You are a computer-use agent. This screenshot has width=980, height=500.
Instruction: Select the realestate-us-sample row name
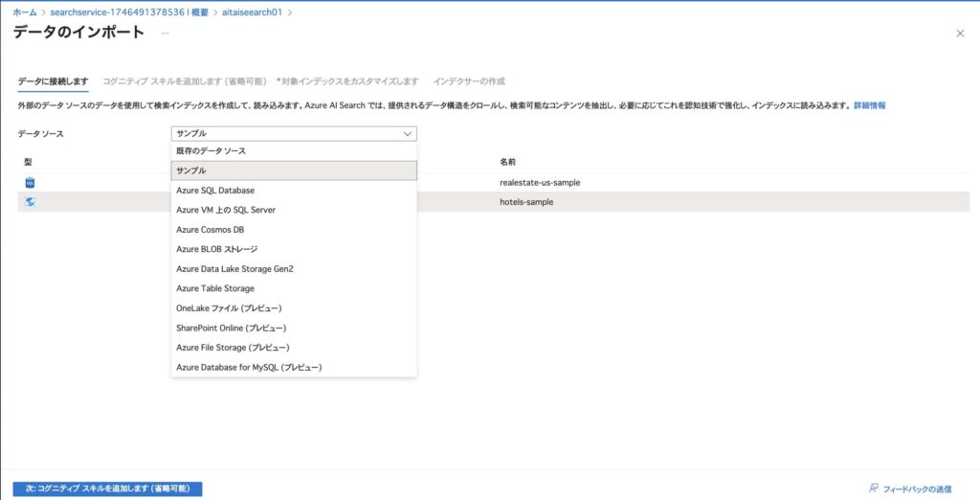tap(540, 183)
